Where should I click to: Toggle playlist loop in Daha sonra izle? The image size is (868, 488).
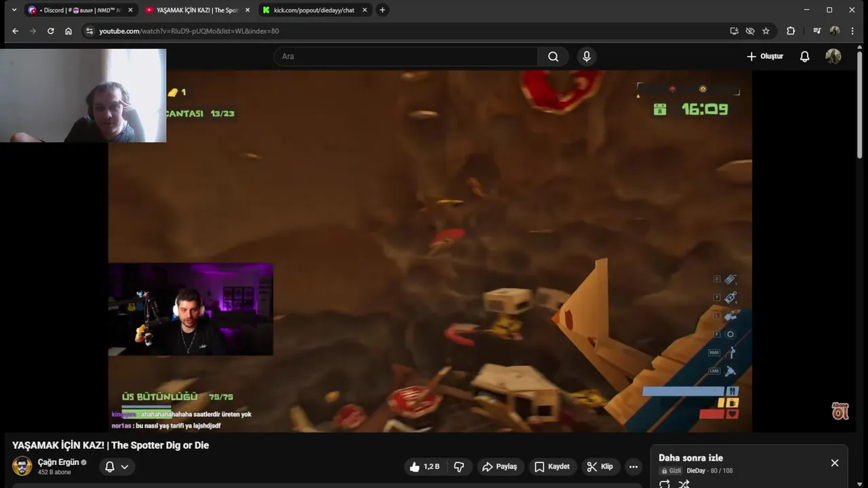665,484
